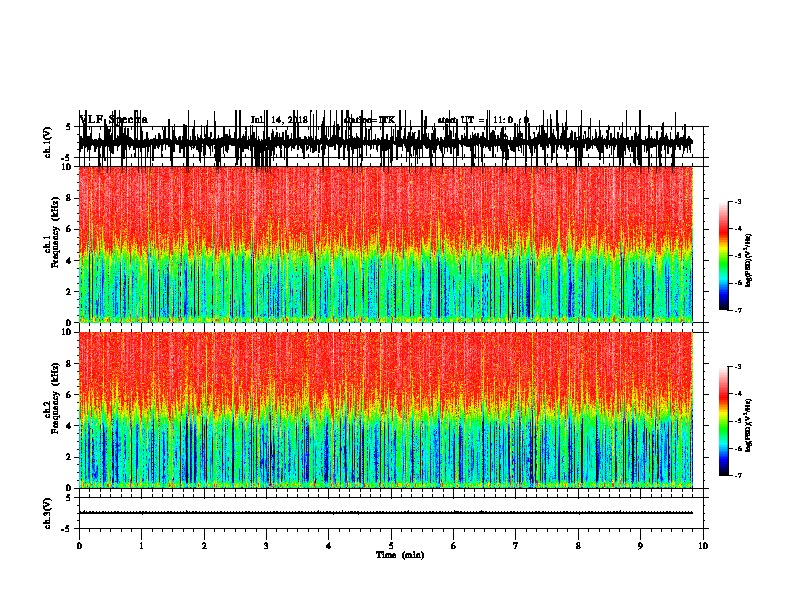Click the ch.2 spectrogram color bar
Image resolution: width=792 pixels, height=612 pixels.
pos(724,421)
